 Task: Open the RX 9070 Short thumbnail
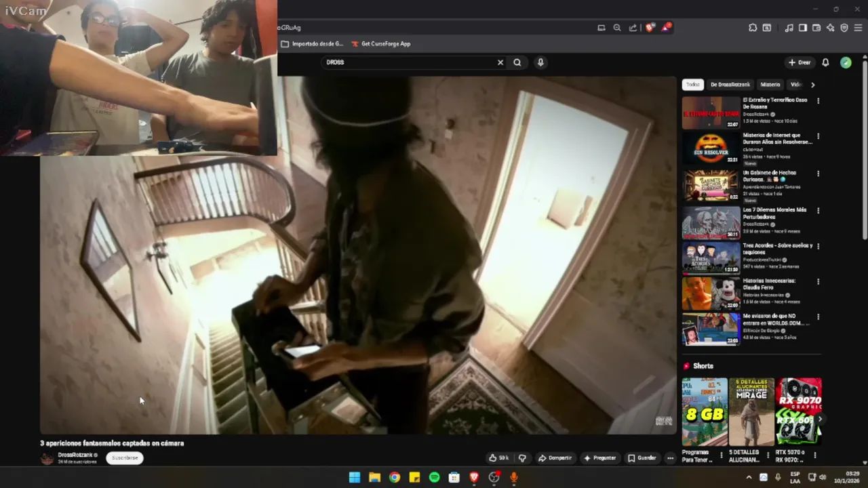click(798, 411)
